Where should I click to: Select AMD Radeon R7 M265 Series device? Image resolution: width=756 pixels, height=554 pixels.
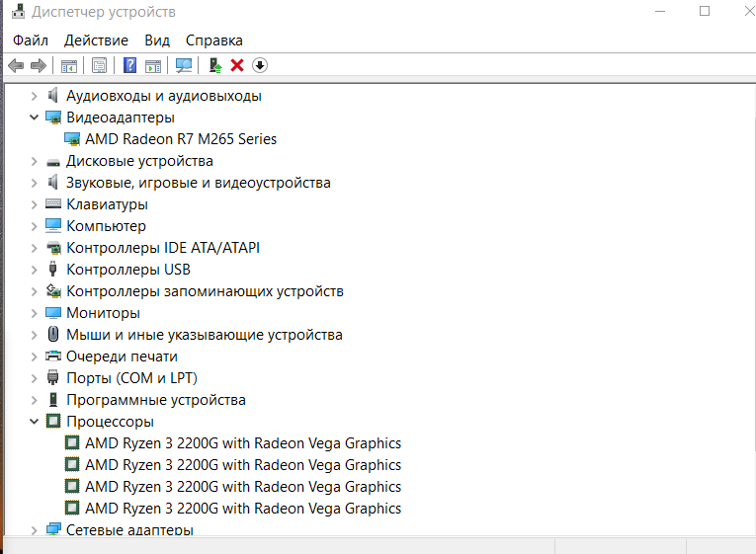pyautogui.click(x=181, y=139)
